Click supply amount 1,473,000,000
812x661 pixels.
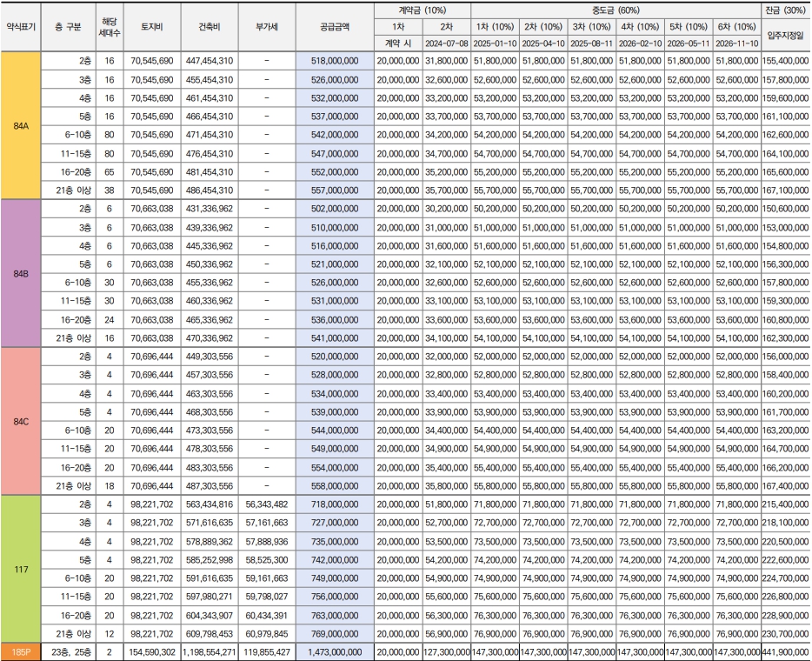335,652
